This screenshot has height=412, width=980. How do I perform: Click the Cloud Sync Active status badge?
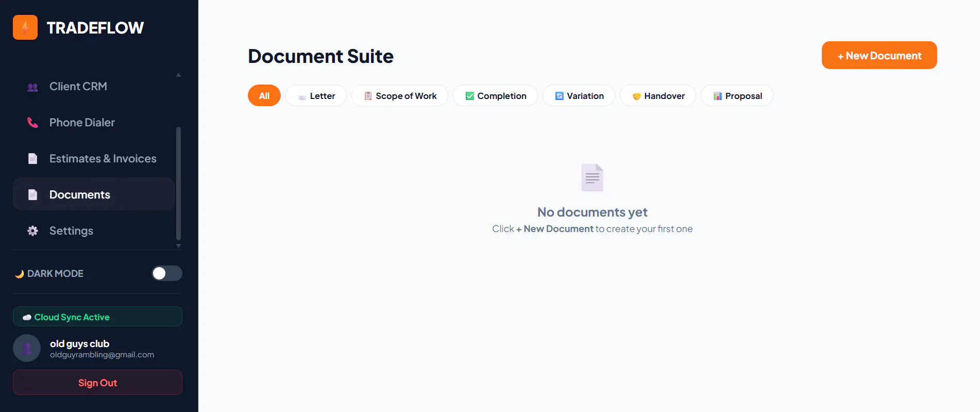(x=97, y=317)
